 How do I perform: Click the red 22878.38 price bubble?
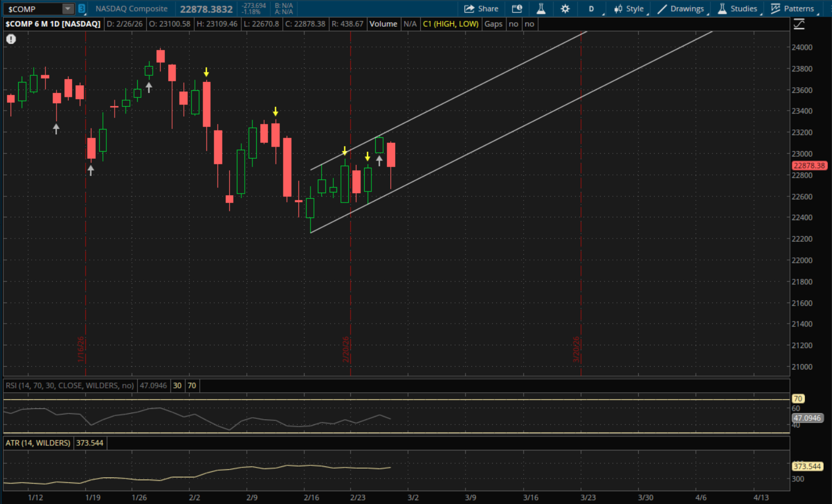click(x=809, y=165)
